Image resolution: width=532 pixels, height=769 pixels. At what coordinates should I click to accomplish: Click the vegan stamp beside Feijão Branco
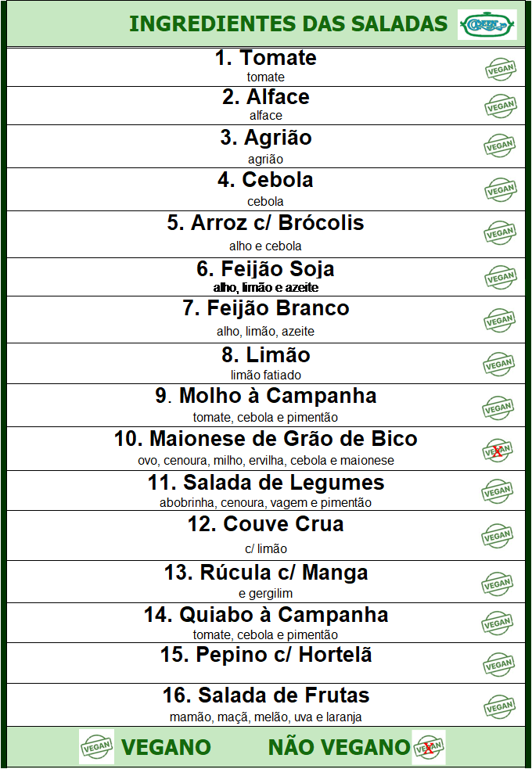[499, 320]
